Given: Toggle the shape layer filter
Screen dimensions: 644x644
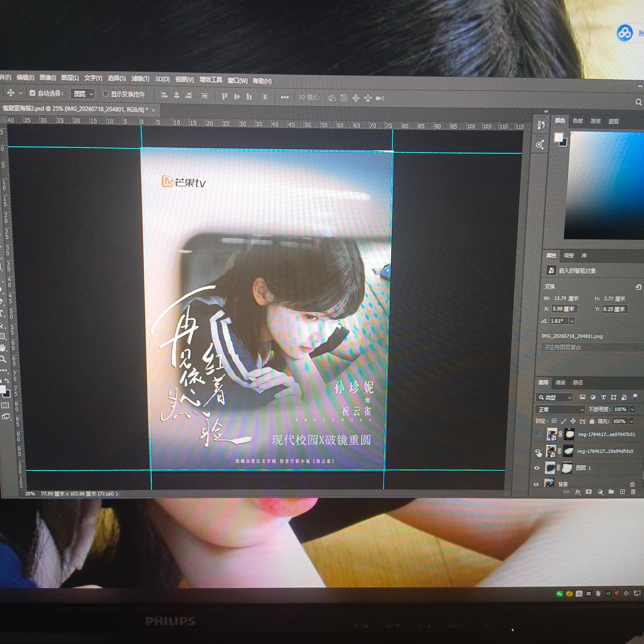Looking at the screenshot, I should point(614,397).
